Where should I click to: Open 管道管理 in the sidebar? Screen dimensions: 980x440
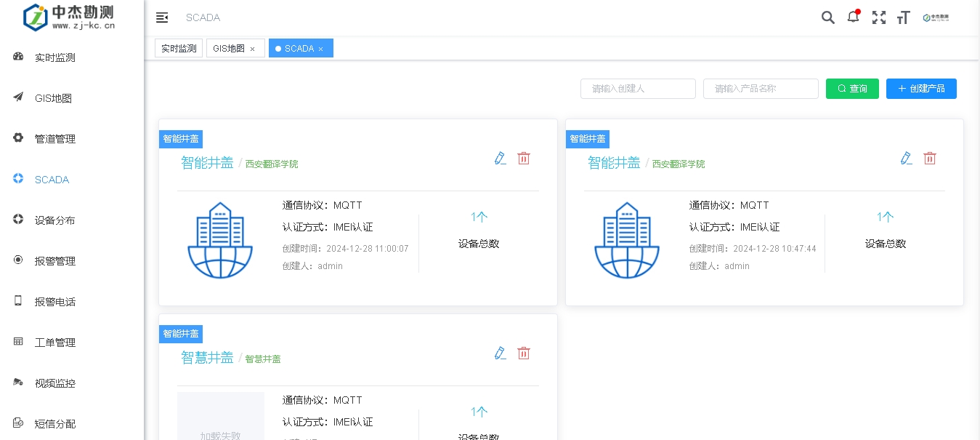point(55,139)
